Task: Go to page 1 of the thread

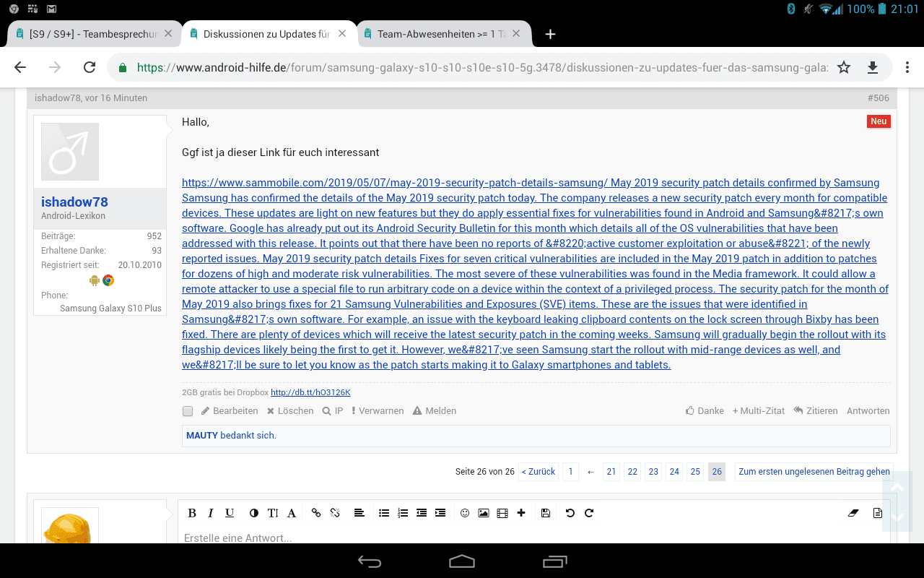Action: click(x=570, y=471)
